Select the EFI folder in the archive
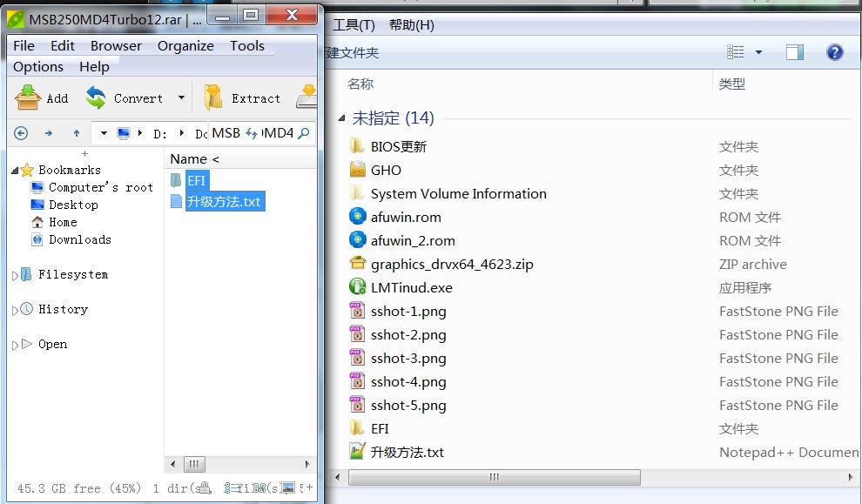This screenshot has height=504, width=862. pyautogui.click(x=196, y=180)
